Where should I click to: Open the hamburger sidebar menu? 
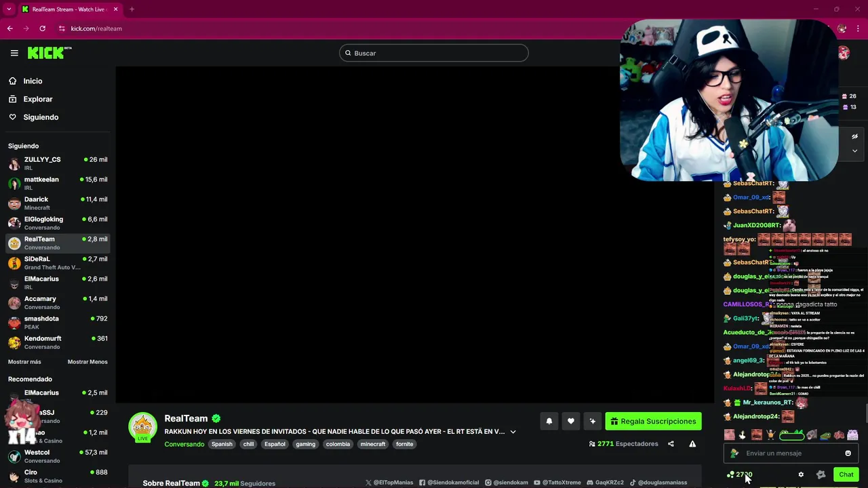tap(14, 53)
